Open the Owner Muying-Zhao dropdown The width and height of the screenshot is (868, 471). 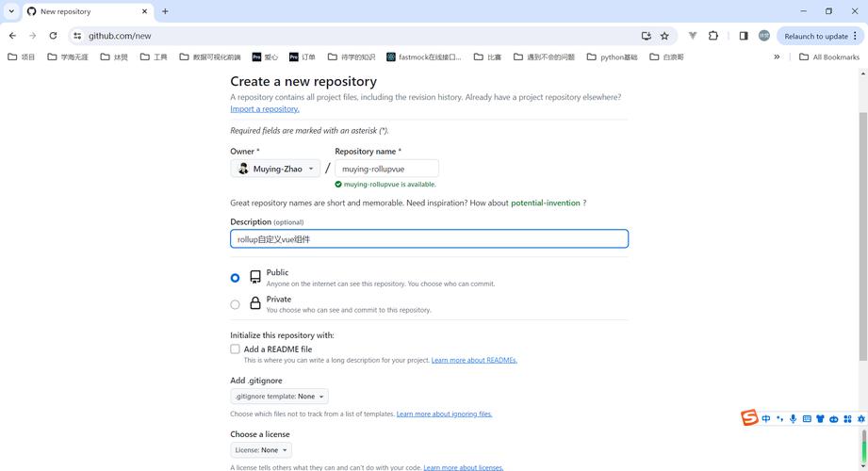pos(275,169)
